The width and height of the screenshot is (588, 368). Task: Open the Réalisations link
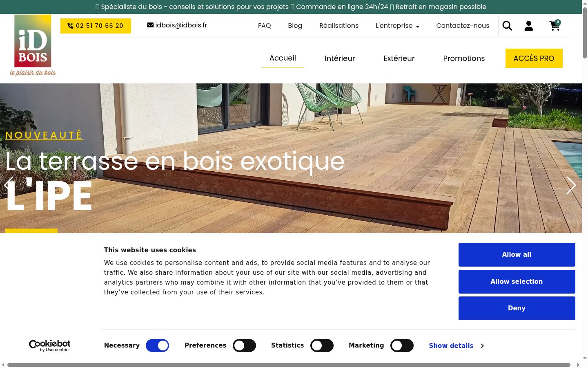(339, 26)
